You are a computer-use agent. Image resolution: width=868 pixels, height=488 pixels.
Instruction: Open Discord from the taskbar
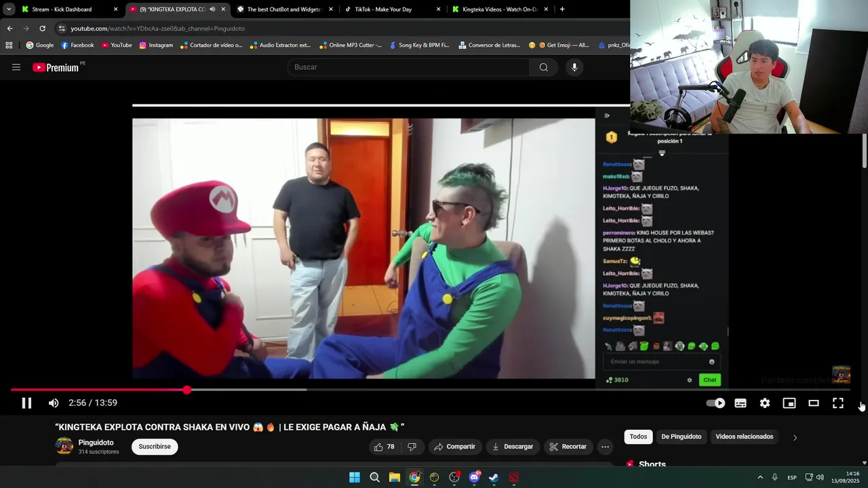click(x=475, y=477)
